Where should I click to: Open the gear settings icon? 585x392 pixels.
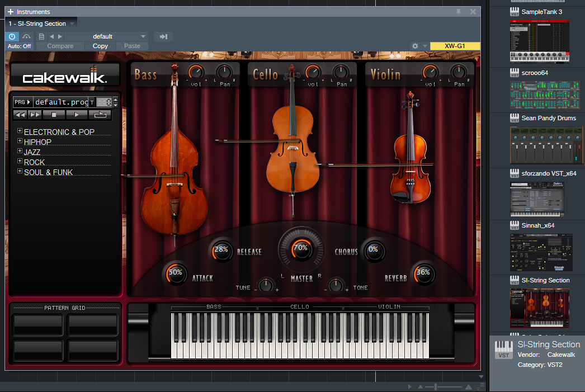tap(415, 46)
